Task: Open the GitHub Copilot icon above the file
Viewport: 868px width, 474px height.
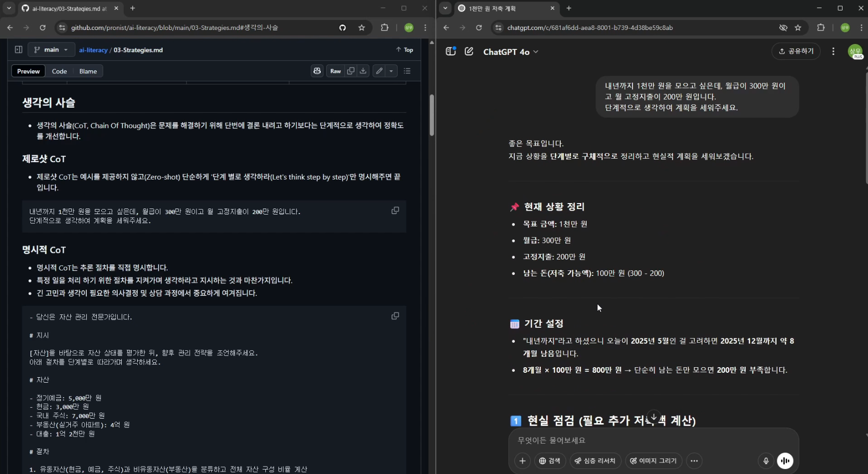Action: [317, 71]
